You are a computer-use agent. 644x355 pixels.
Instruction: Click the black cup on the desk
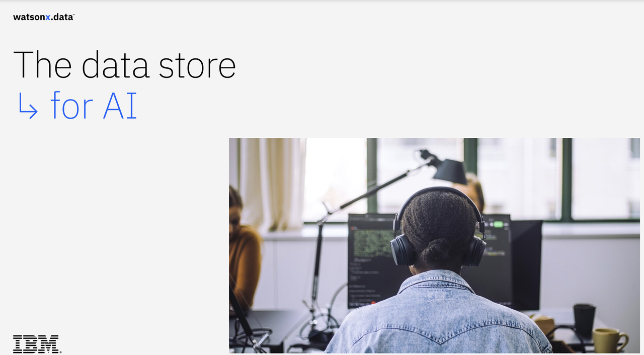coord(584,320)
